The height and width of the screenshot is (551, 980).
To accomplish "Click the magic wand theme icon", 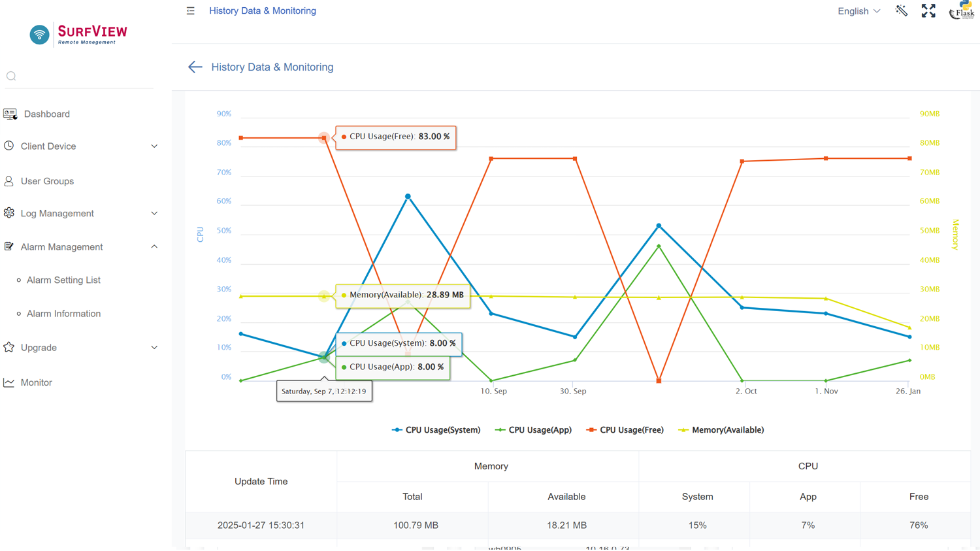I will (901, 11).
